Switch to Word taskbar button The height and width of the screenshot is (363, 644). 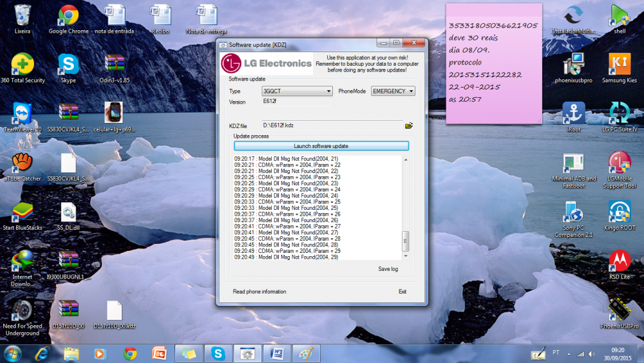pos(277,353)
